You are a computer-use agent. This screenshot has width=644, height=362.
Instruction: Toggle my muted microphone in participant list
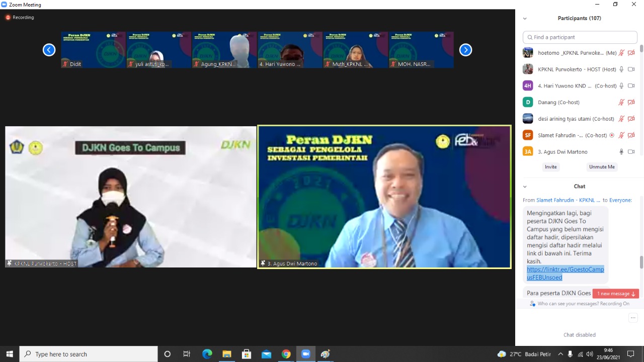click(x=621, y=53)
